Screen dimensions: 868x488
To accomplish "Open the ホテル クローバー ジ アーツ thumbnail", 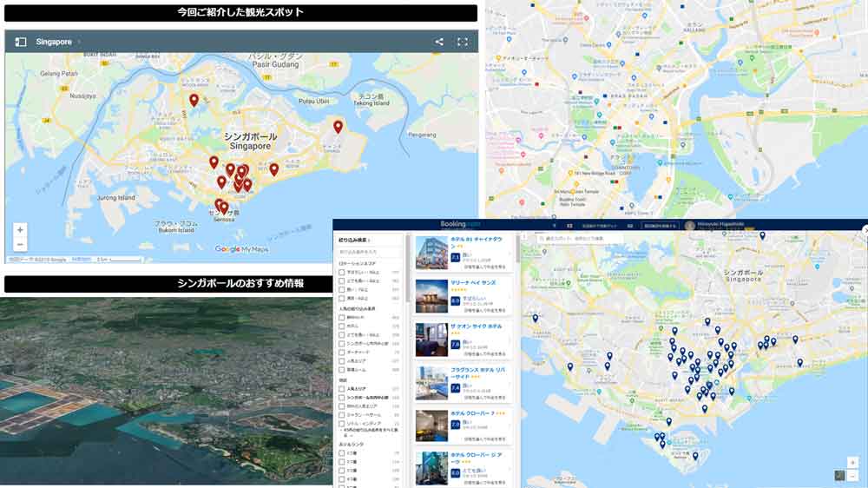I will 431,468.
